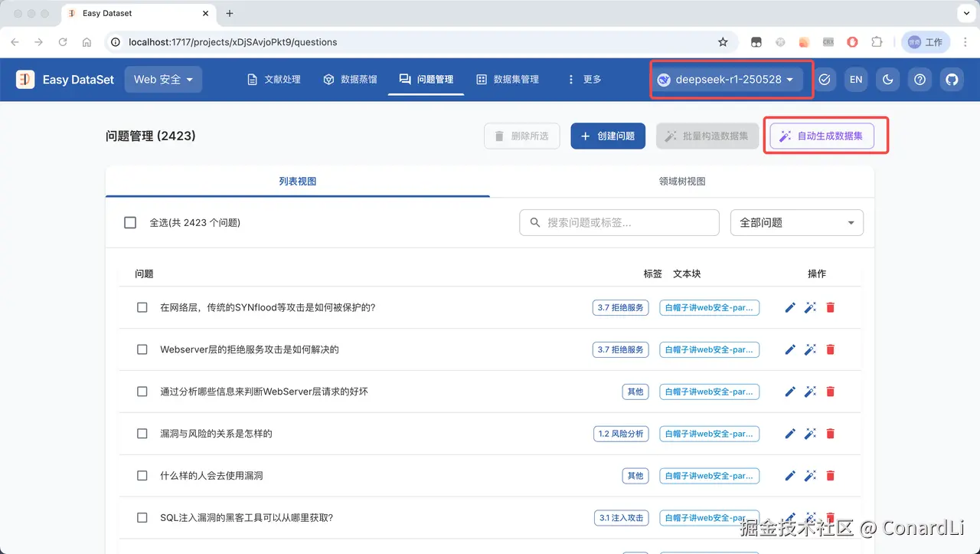Edit the 通过分析哪些信息 question pencil icon

(x=790, y=392)
